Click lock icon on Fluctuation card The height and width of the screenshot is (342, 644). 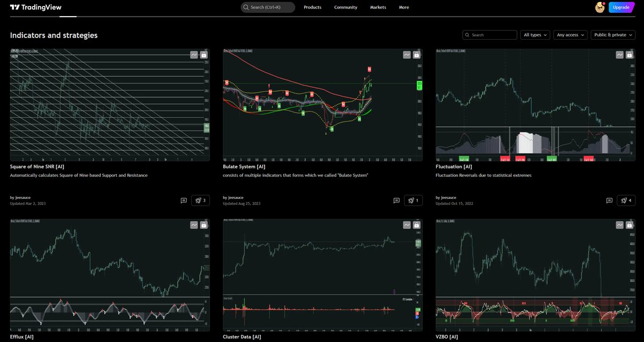tap(630, 55)
